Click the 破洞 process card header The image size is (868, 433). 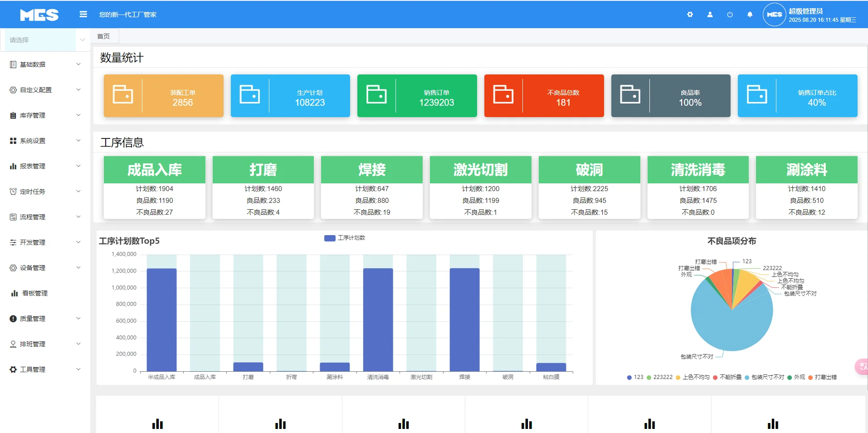click(x=590, y=170)
